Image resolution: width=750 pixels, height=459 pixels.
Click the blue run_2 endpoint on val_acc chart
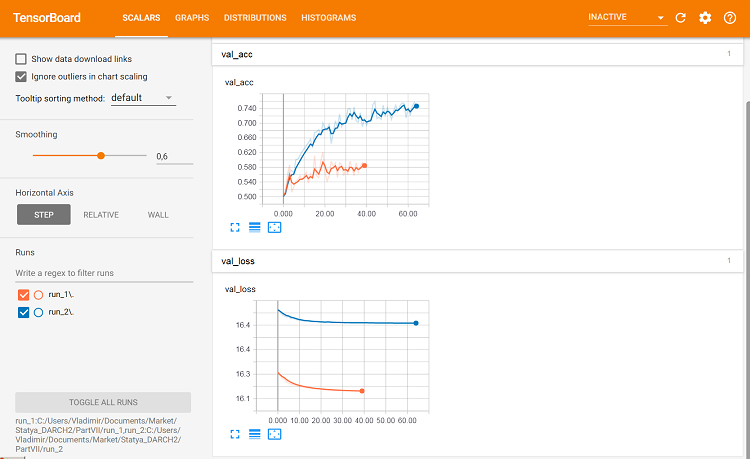tap(417, 106)
